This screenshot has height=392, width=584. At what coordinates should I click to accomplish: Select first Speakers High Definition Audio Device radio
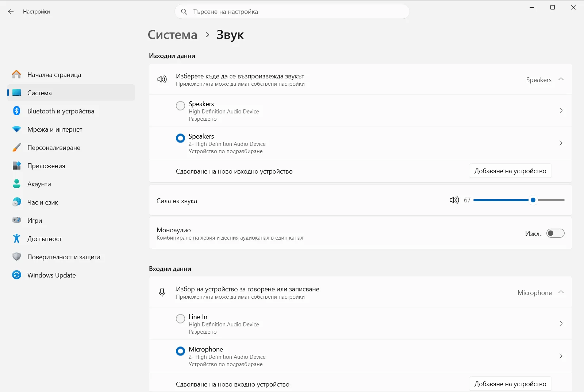(180, 106)
